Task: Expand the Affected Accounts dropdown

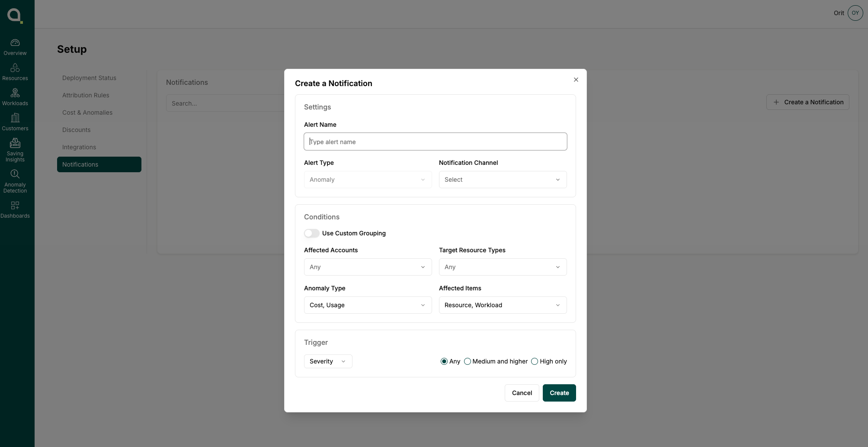Action: coord(368,267)
